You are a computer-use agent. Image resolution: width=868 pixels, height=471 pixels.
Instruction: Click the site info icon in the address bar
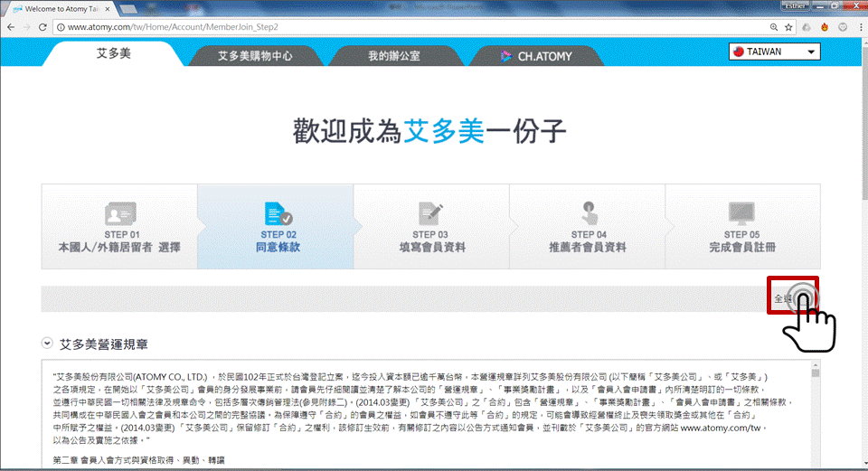tap(61, 26)
